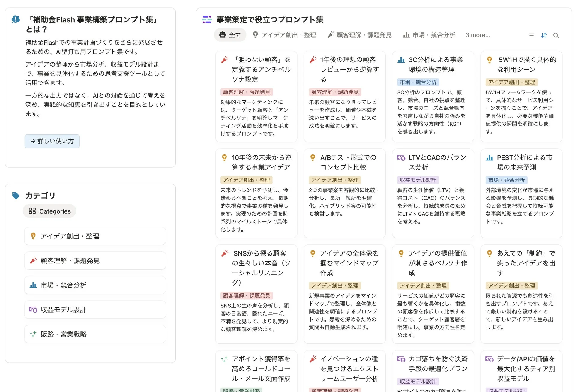Expand the '3 more...' hidden views

point(478,35)
